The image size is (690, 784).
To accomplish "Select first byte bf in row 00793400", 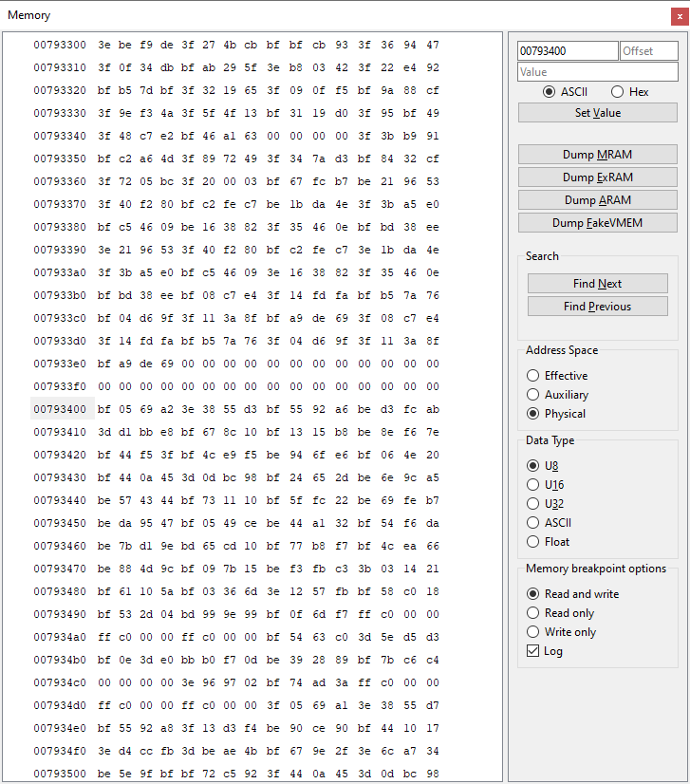I will click(x=104, y=409).
